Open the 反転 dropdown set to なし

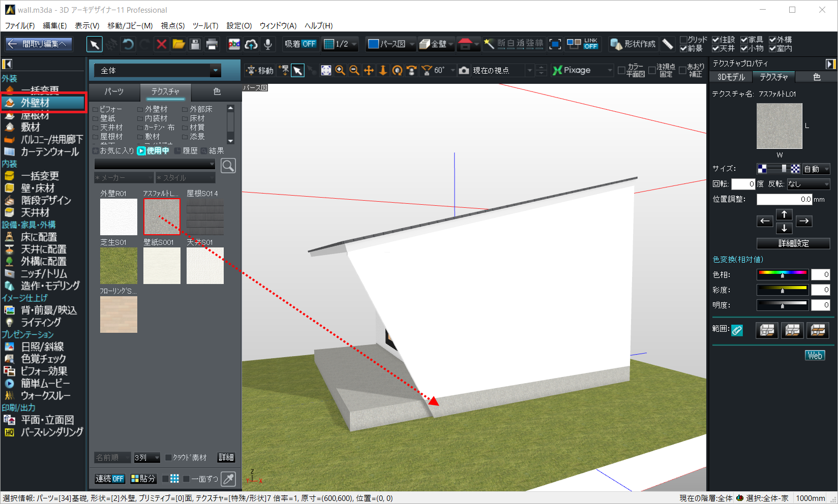[x=808, y=184]
